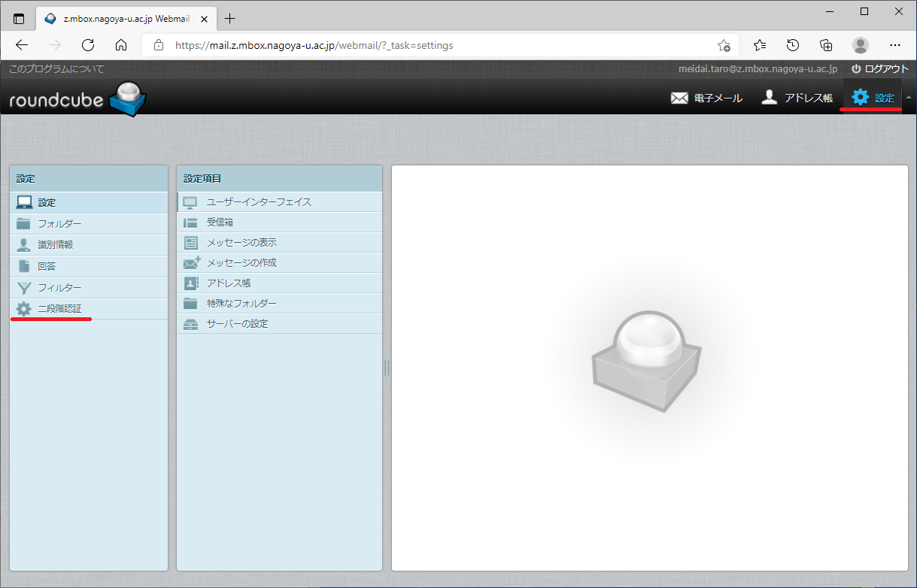Open 識別情報 identities section
917x588 pixels.
coord(55,245)
